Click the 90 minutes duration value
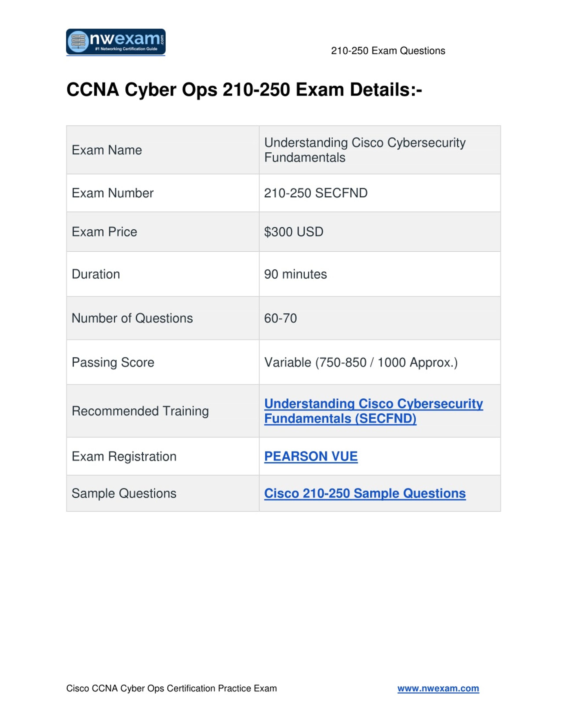Screen dimensions: 563x728 click(x=296, y=274)
